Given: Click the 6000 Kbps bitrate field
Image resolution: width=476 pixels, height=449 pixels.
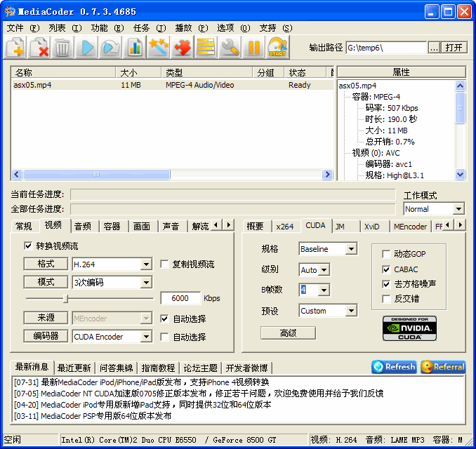Looking at the screenshot, I should click(180, 298).
